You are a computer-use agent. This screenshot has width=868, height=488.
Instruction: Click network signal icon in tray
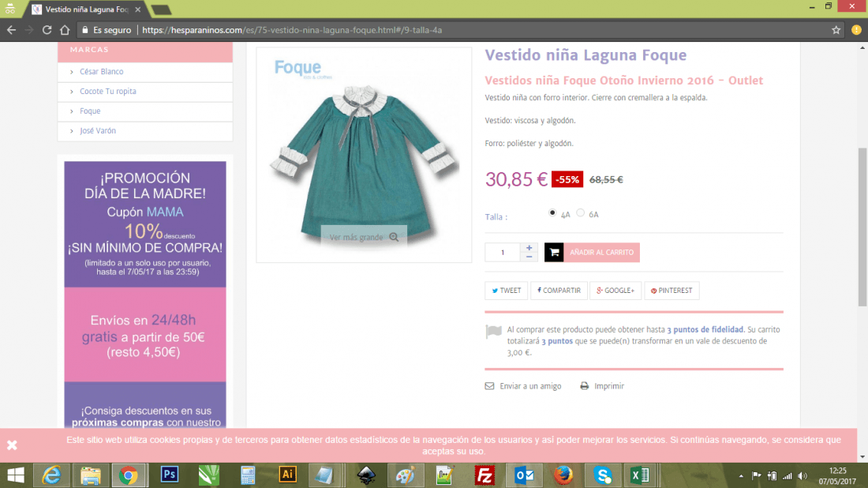(x=787, y=476)
